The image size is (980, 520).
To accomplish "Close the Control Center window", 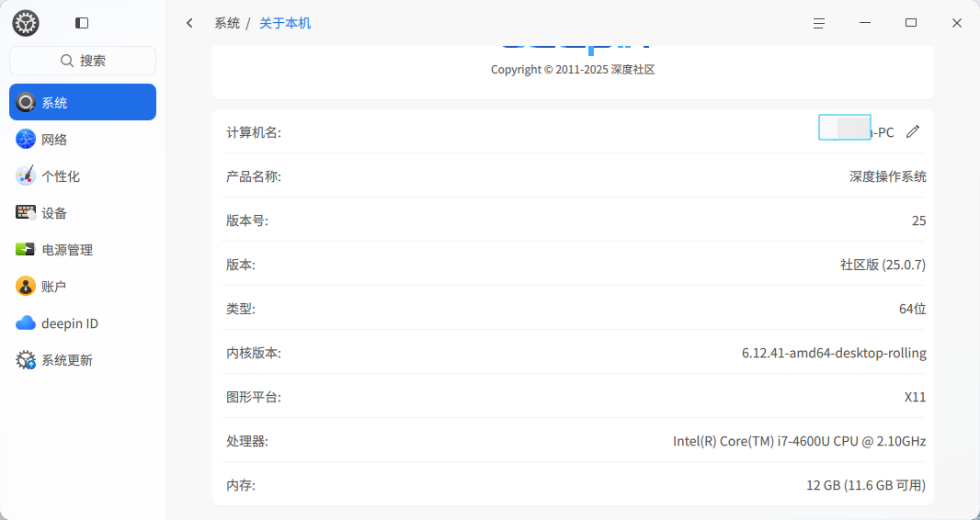I will click(957, 23).
